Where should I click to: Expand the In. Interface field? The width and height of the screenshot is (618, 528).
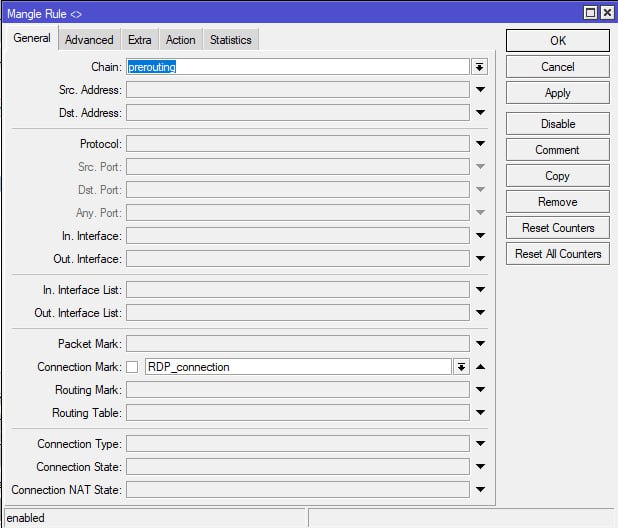click(480, 236)
